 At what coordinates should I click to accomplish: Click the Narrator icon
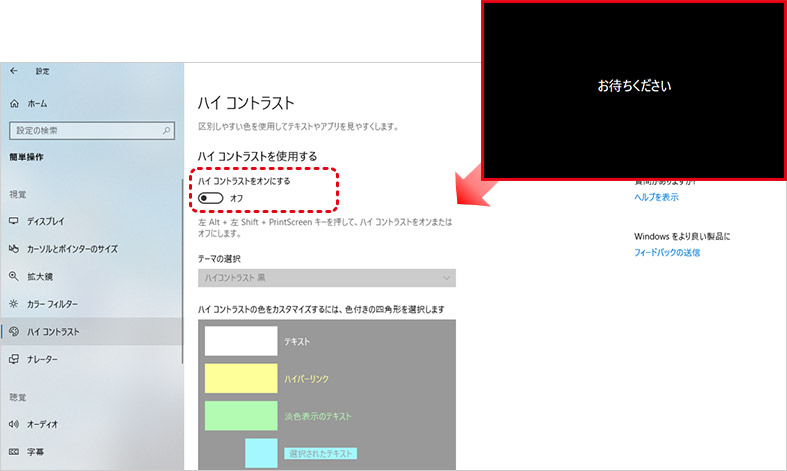(x=14, y=359)
